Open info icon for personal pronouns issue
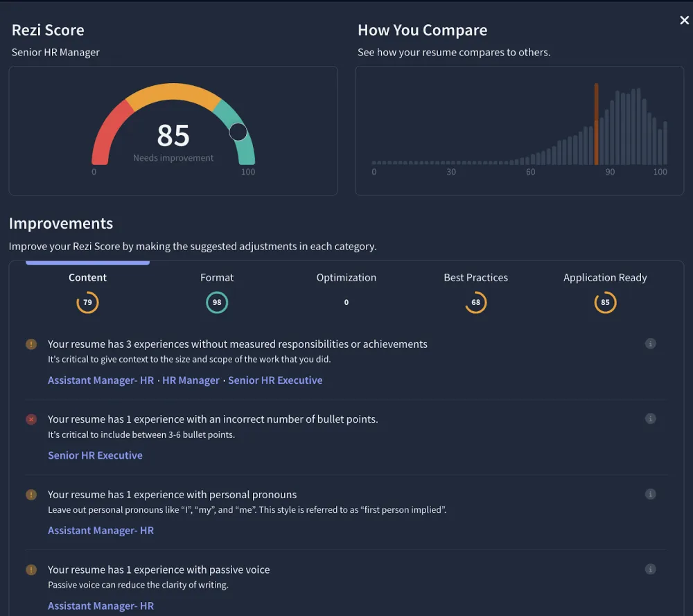Viewport: 693px width, 616px height. [650, 494]
